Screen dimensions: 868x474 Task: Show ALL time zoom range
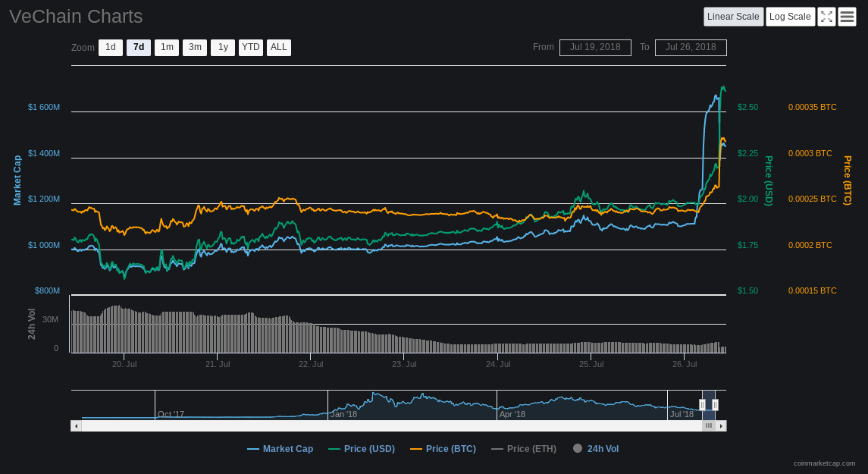(x=279, y=48)
